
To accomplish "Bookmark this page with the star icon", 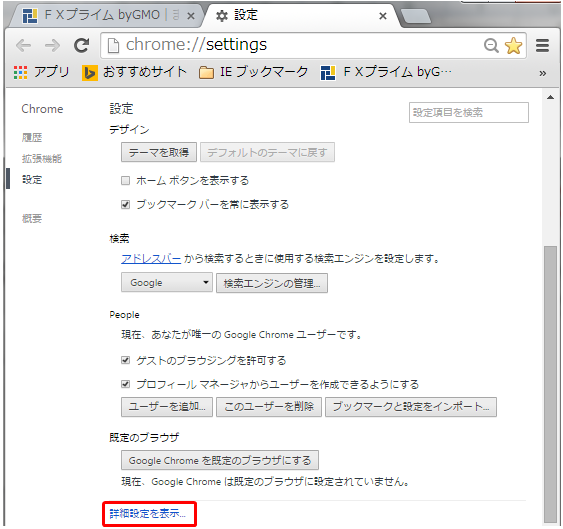I will coord(513,46).
